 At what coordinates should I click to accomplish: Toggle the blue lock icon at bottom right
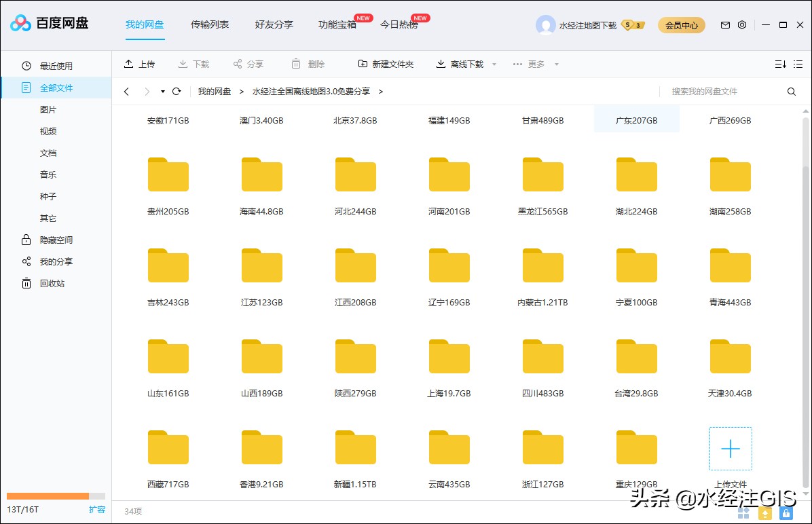(786, 512)
